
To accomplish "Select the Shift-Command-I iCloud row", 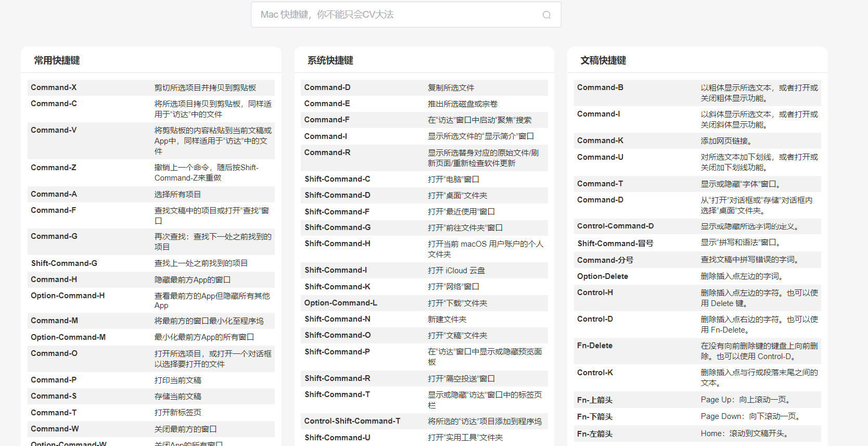I will coord(424,270).
